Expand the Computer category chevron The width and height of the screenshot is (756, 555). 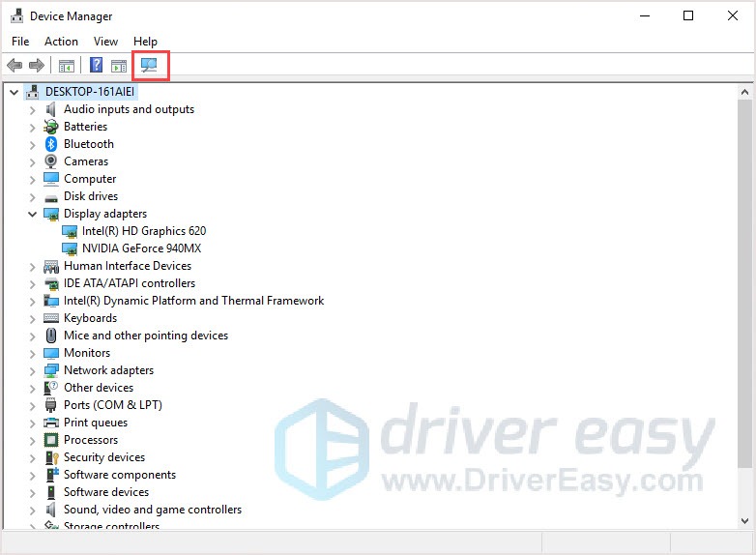click(32, 180)
